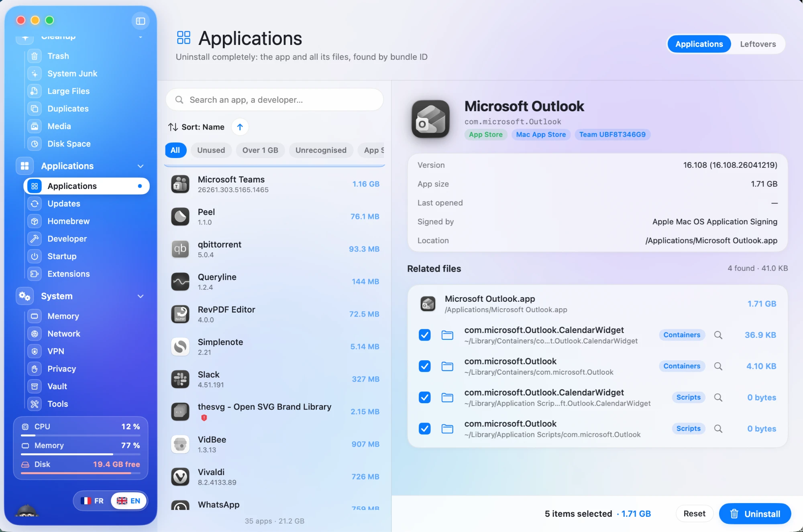Image resolution: width=803 pixels, height=532 pixels.
Task: Select Slack in the app list
Action: pyautogui.click(x=275, y=380)
